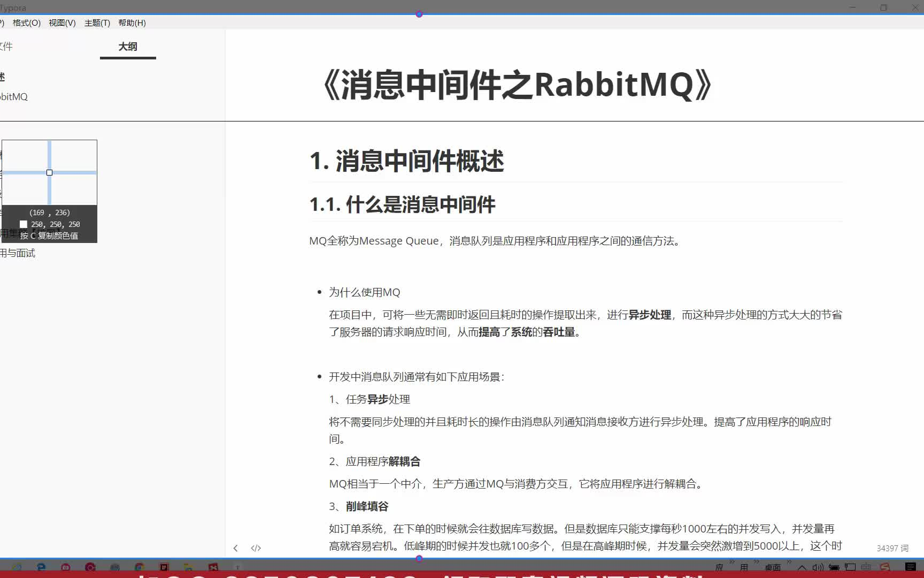This screenshot has width=924, height=578.
Task: Switch to the 大纲 outline tab
Action: click(x=128, y=47)
